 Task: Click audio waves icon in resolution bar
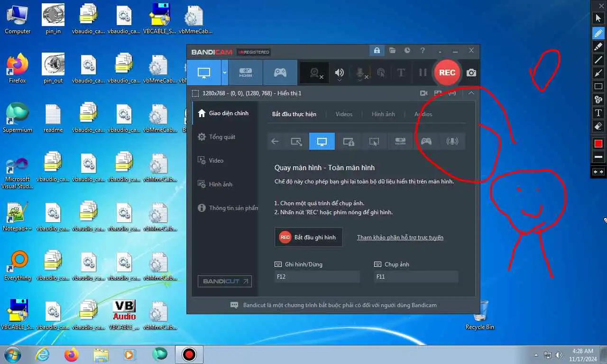452,93
